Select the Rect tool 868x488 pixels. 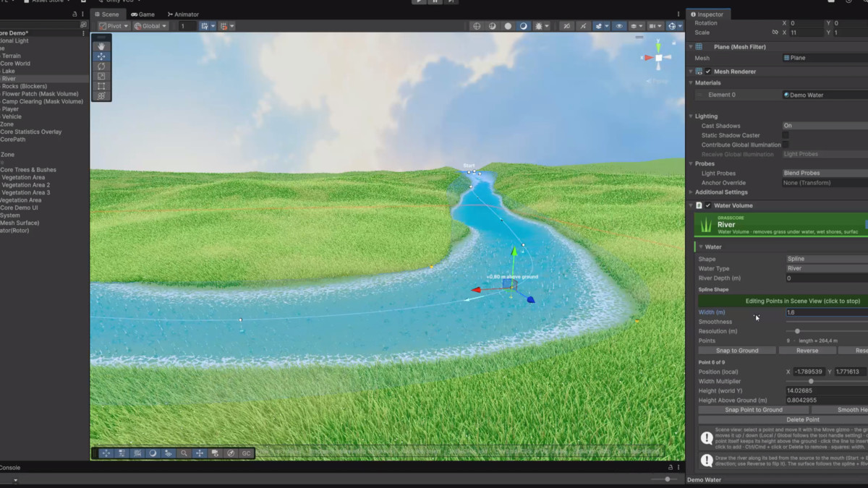101,86
